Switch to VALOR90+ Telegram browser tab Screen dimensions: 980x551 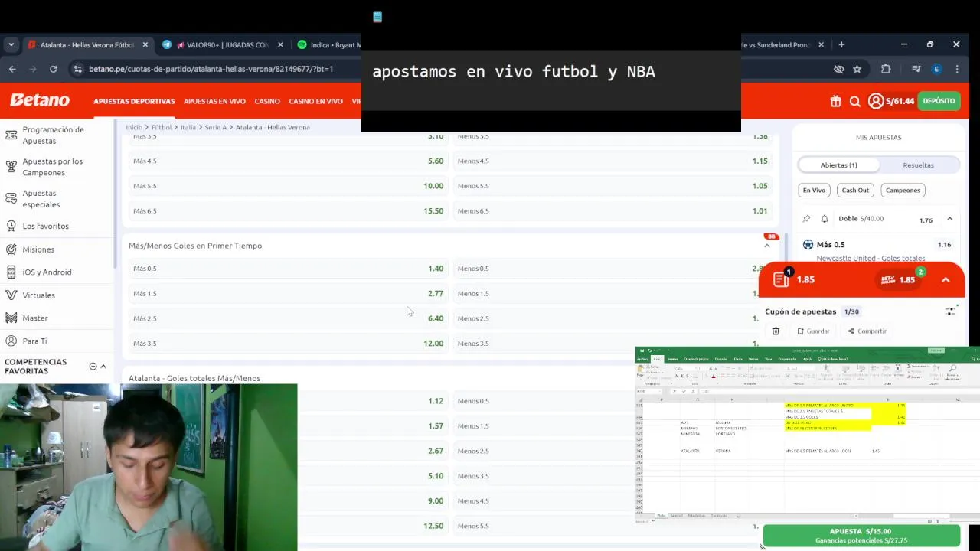pos(220,44)
